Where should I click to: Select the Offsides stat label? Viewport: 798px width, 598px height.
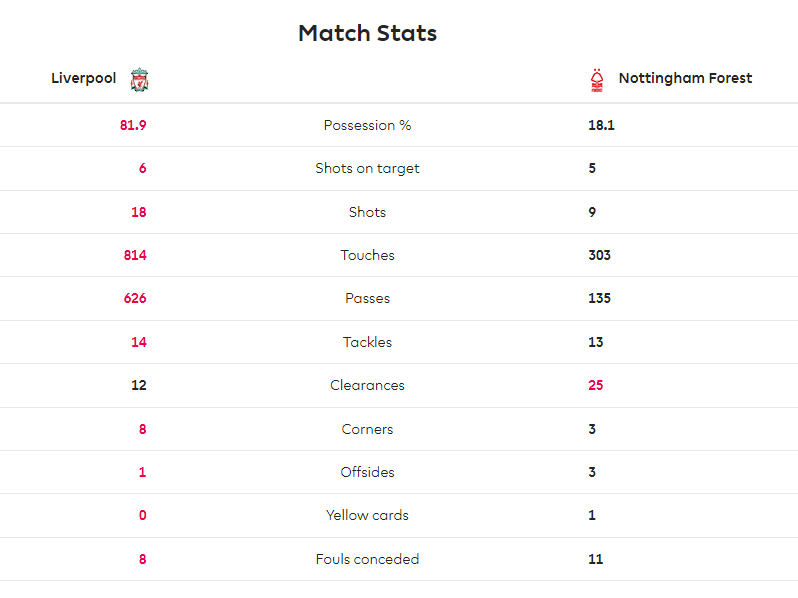click(x=367, y=472)
